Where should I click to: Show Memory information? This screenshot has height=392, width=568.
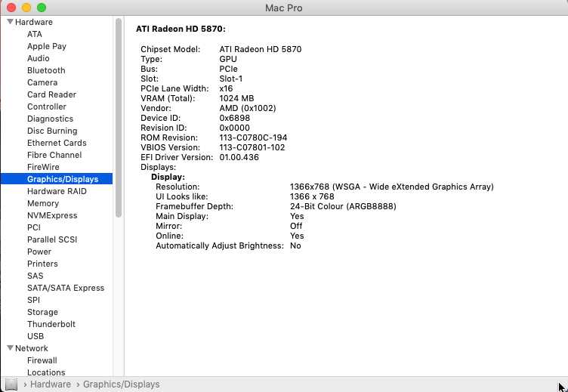(x=43, y=203)
